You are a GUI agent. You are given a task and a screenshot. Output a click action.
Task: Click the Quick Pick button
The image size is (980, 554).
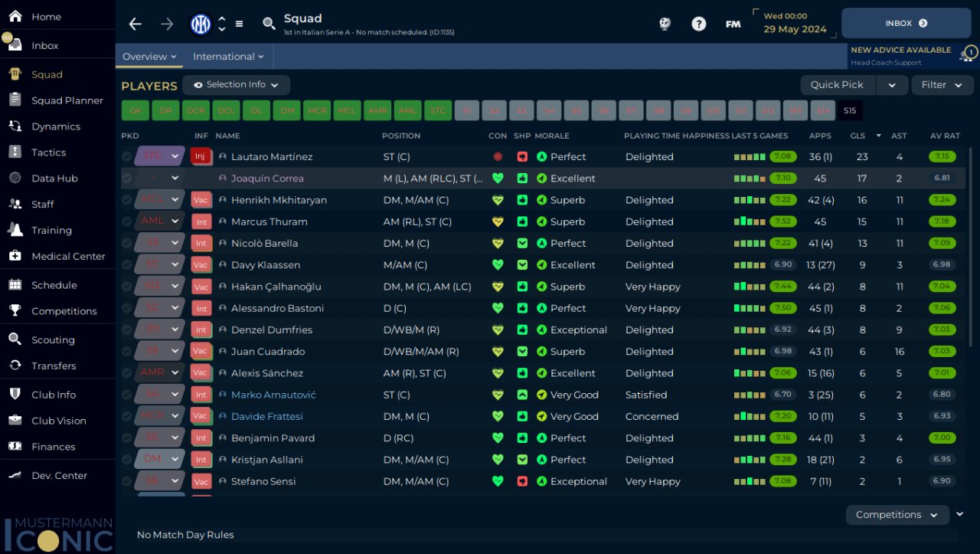(x=837, y=85)
